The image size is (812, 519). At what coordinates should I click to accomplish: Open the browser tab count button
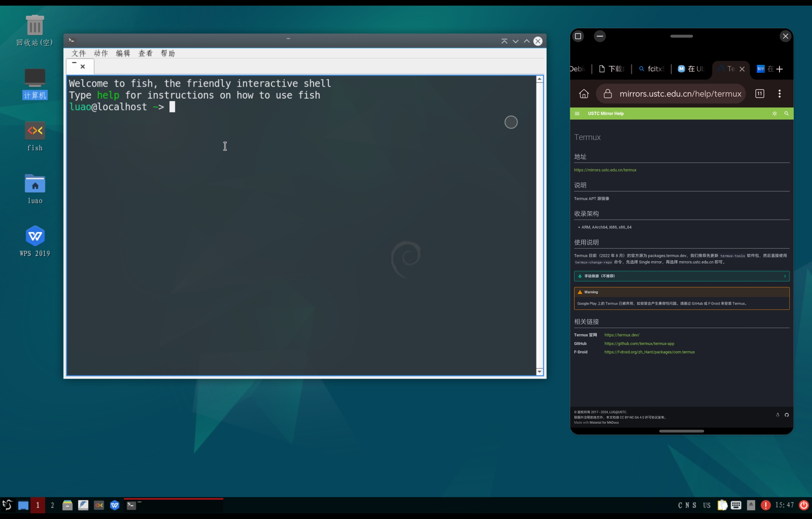point(759,94)
